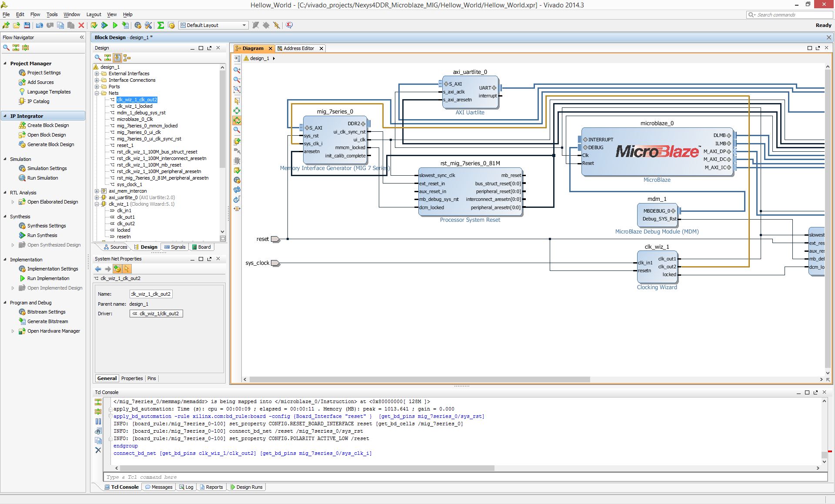Image resolution: width=835 pixels, height=504 pixels.
Task: Toggle auto-scroll to selected in Design panel
Action: coord(117,58)
